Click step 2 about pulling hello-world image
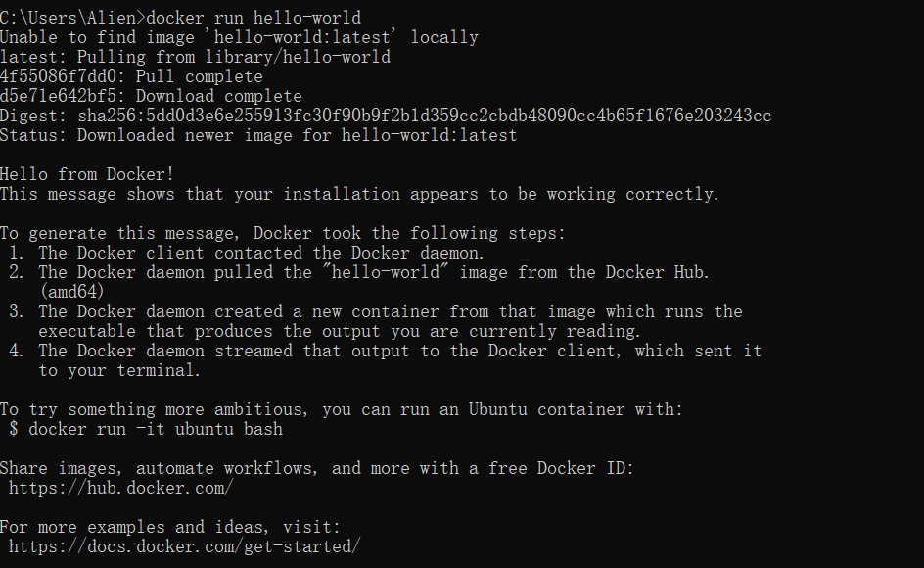Viewport: 924px width, 568px height. point(359,282)
